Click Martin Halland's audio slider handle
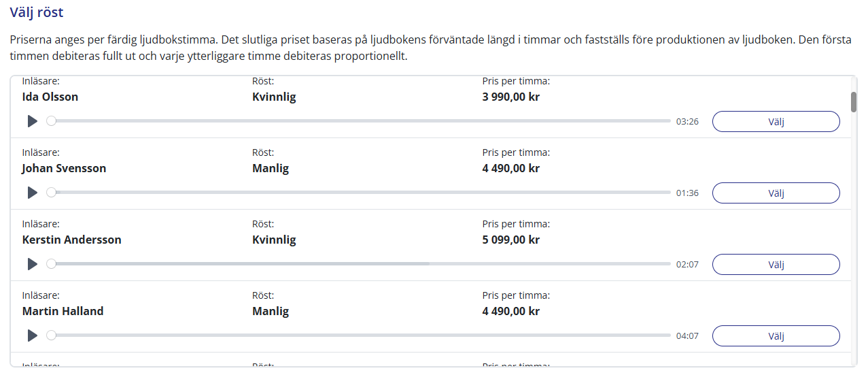This screenshot has height=375, width=868. pos(51,336)
